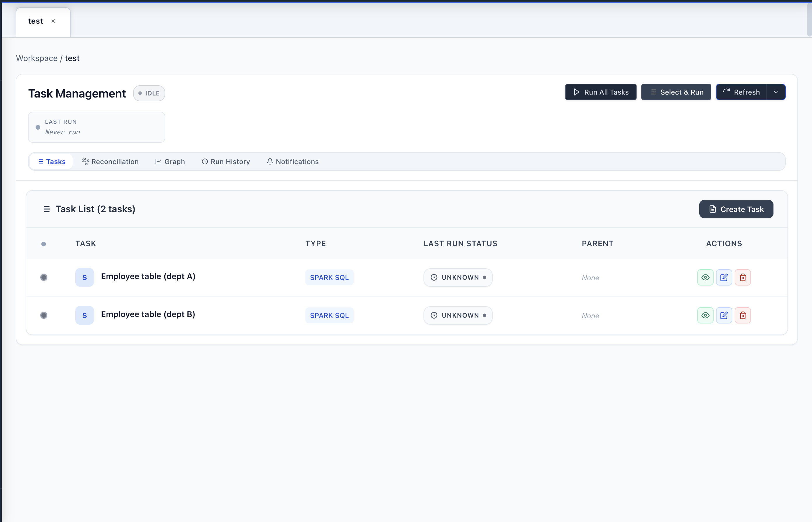
Task: Select the Employee table (dept A) row dot
Action: pyautogui.click(x=44, y=277)
